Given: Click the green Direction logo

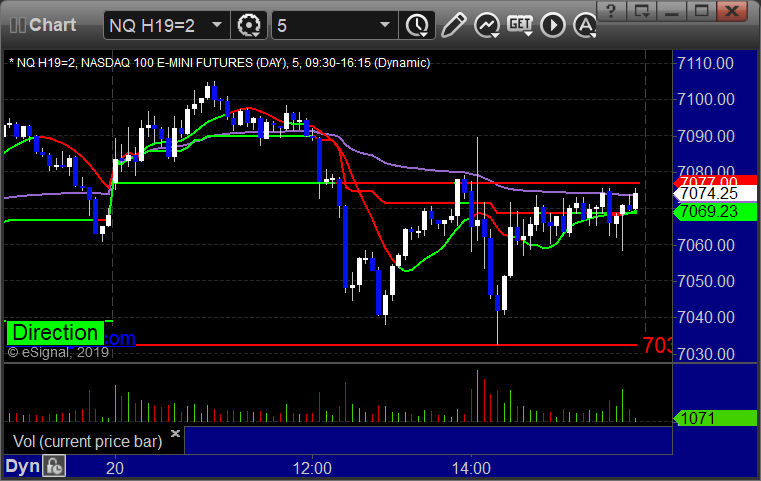Looking at the screenshot, I should [55, 333].
